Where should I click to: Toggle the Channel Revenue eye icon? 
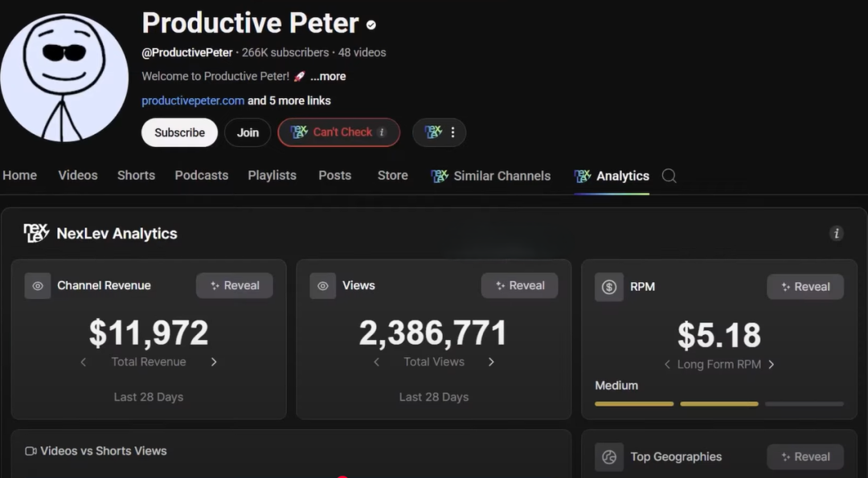click(x=38, y=286)
